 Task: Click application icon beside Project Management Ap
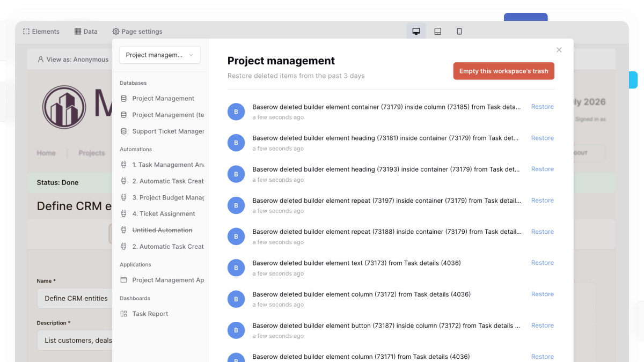124,280
